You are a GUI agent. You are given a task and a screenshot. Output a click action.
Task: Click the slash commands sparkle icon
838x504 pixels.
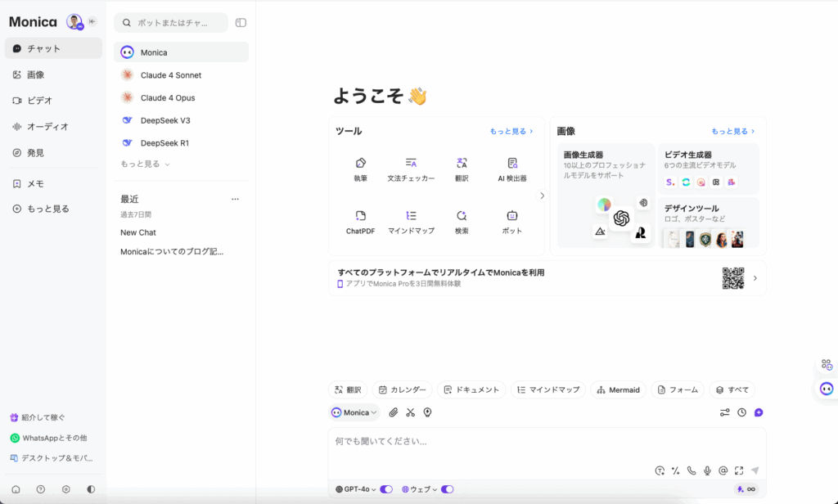(x=675, y=470)
